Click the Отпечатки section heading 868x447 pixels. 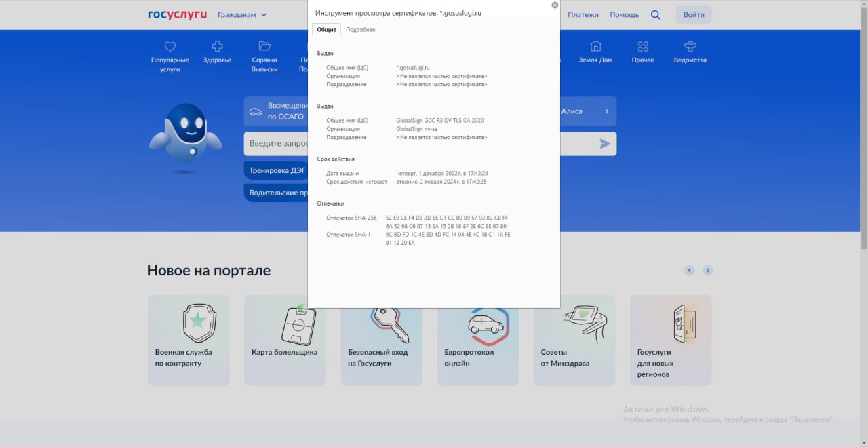[331, 203]
